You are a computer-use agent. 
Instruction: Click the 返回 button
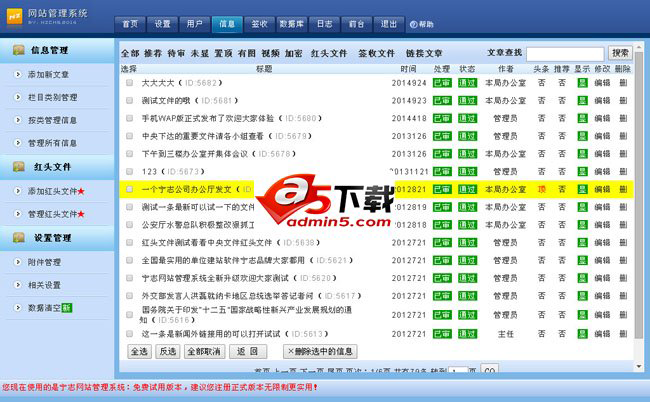pyautogui.click(x=247, y=351)
